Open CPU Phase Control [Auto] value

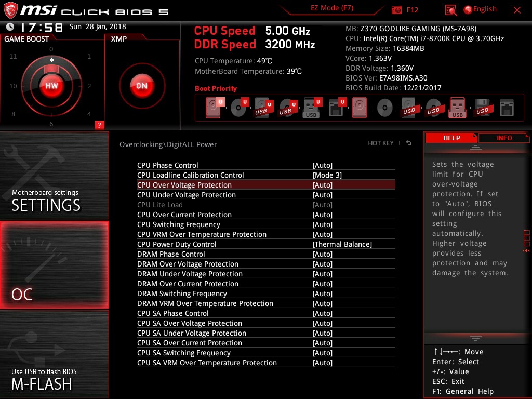click(323, 165)
